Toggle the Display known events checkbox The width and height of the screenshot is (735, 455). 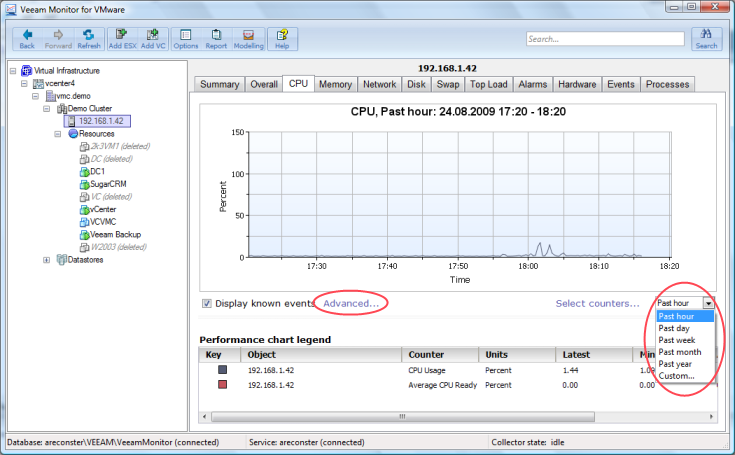point(207,303)
